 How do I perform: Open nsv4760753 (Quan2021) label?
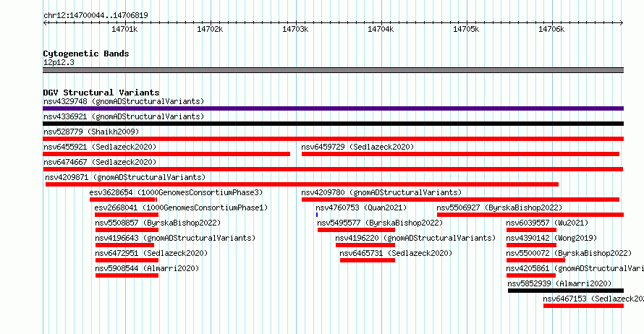click(x=361, y=207)
